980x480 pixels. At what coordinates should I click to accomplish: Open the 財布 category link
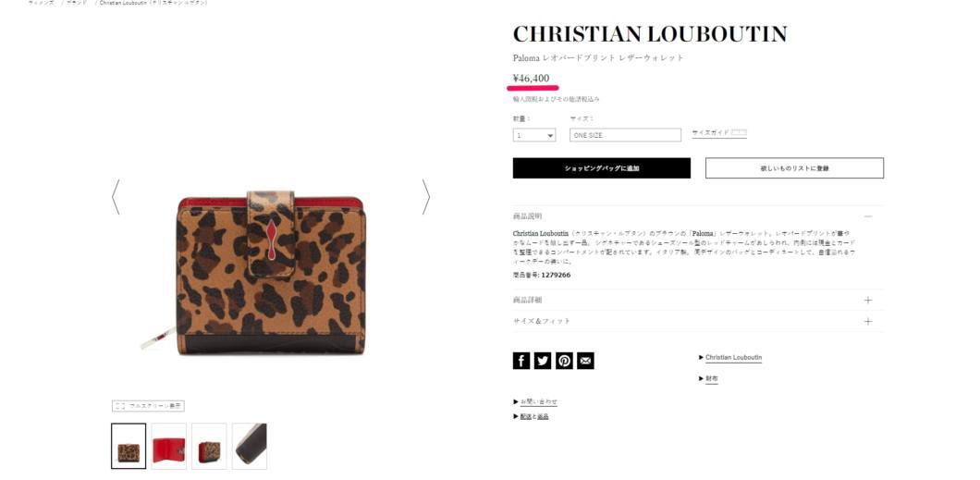(711, 379)
